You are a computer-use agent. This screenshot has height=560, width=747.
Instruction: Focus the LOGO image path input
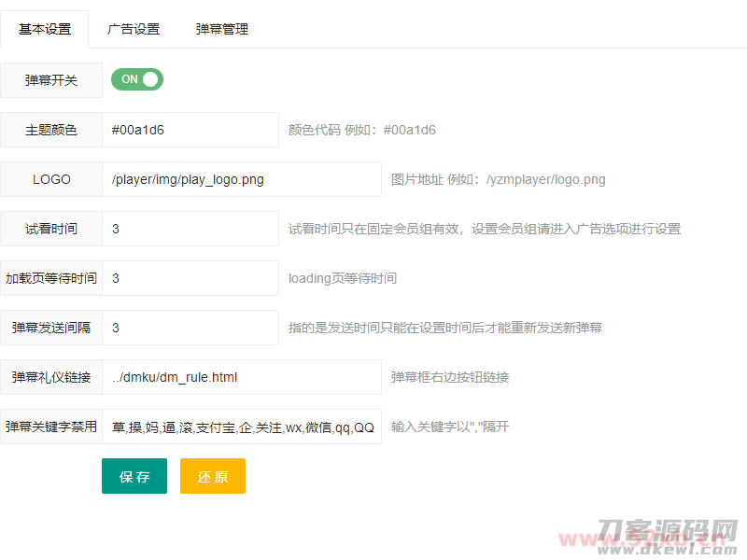[242, 179]
